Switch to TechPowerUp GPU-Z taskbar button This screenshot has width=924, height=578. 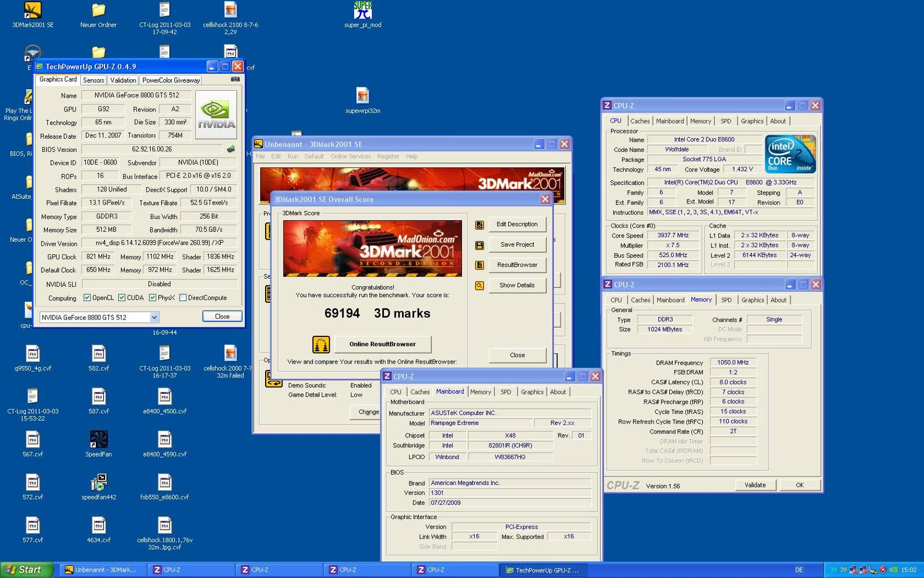[542, 570]
